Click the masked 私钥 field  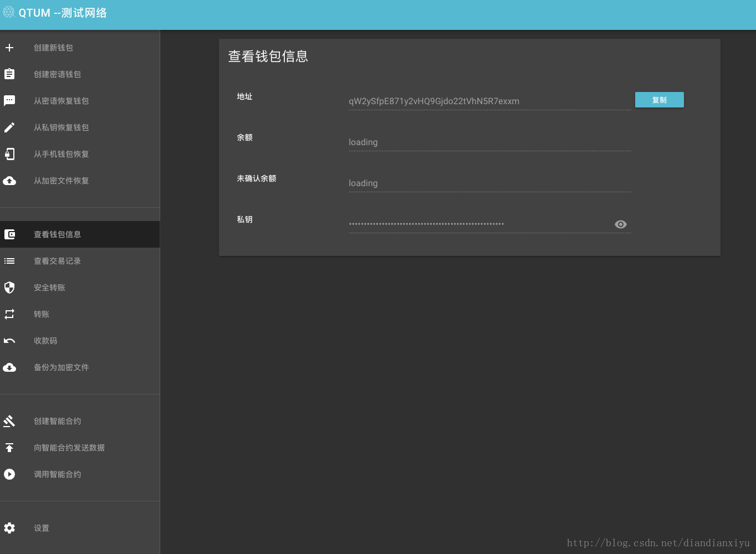tap(489, 224)
